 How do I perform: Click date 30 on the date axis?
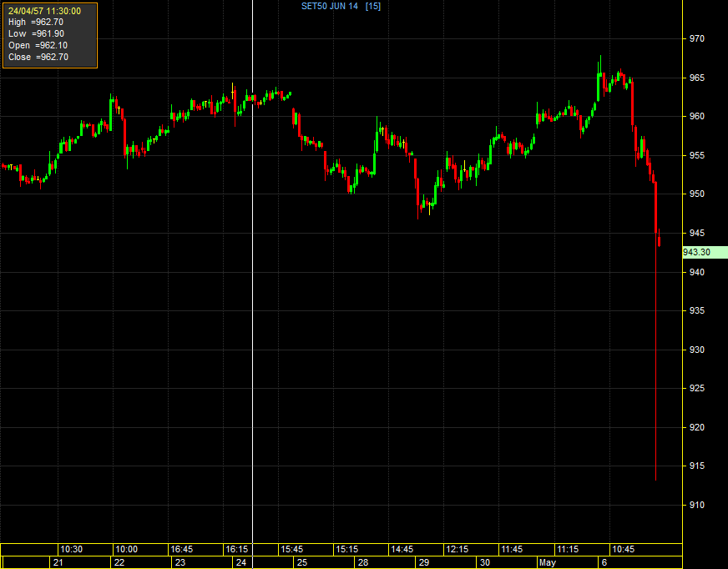click(485, 562)
